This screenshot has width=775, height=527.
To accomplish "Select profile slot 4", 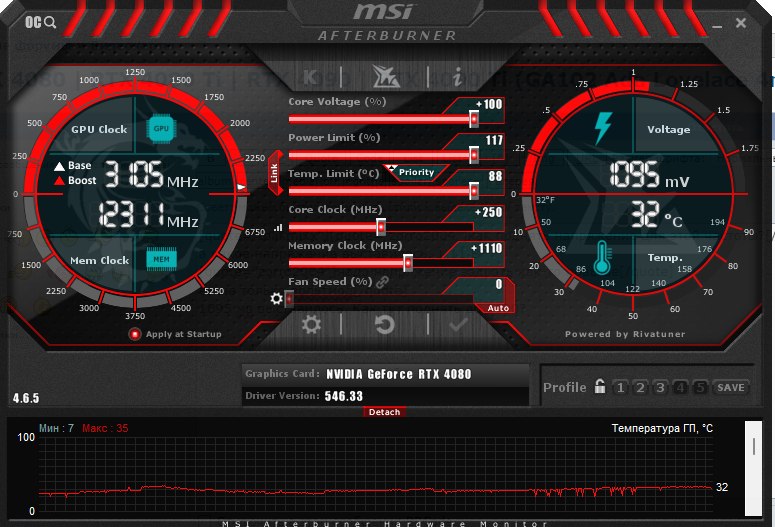I will (x=680, y=388).
